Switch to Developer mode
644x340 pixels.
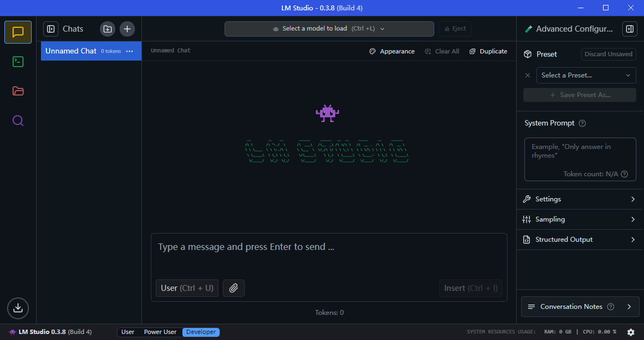pyautogui.click(x=201, y=332)
